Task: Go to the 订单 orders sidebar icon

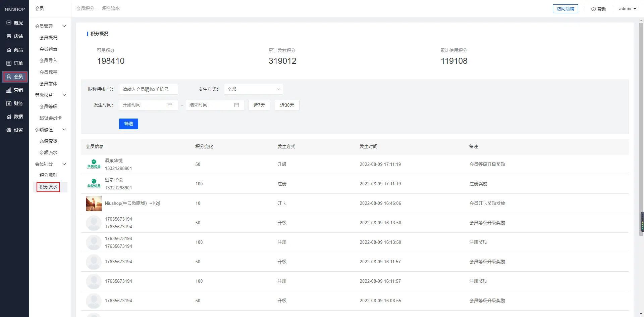Action: [9, 63]
